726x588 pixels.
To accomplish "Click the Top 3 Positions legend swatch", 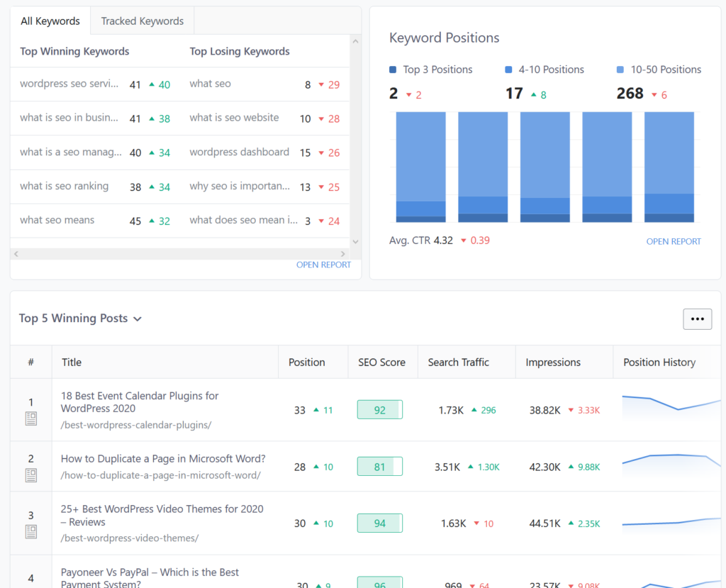I will coord(393,70).
